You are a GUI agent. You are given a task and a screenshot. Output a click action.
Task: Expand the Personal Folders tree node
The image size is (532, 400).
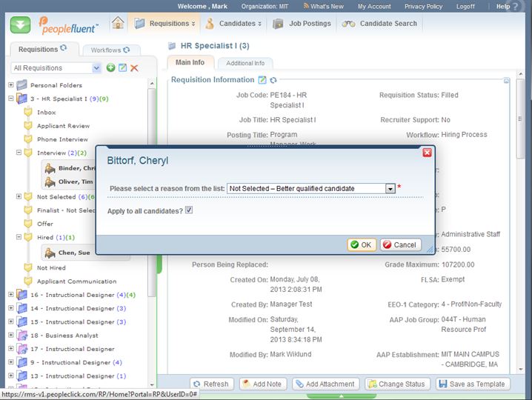pos(11,85)
